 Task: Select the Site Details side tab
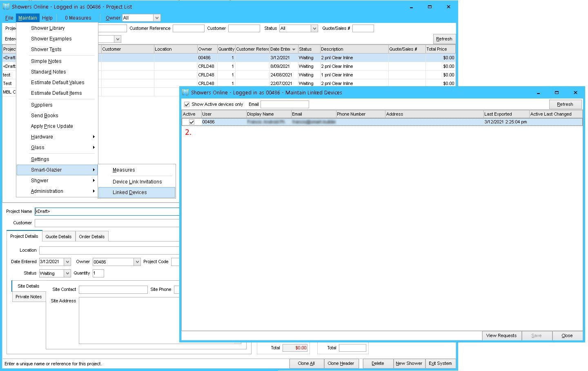(x=29, y=286)
